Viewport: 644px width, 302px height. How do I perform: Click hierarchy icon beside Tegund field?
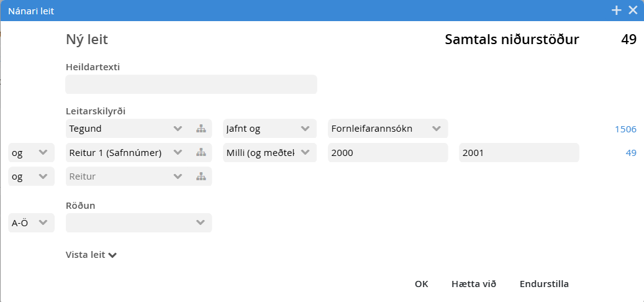(201, 129)
